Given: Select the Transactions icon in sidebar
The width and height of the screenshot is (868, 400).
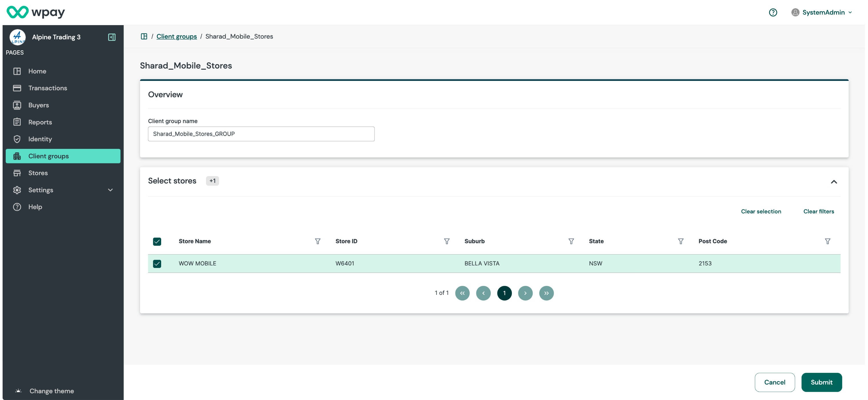Looking at the screenshot, I should point(17,88).
